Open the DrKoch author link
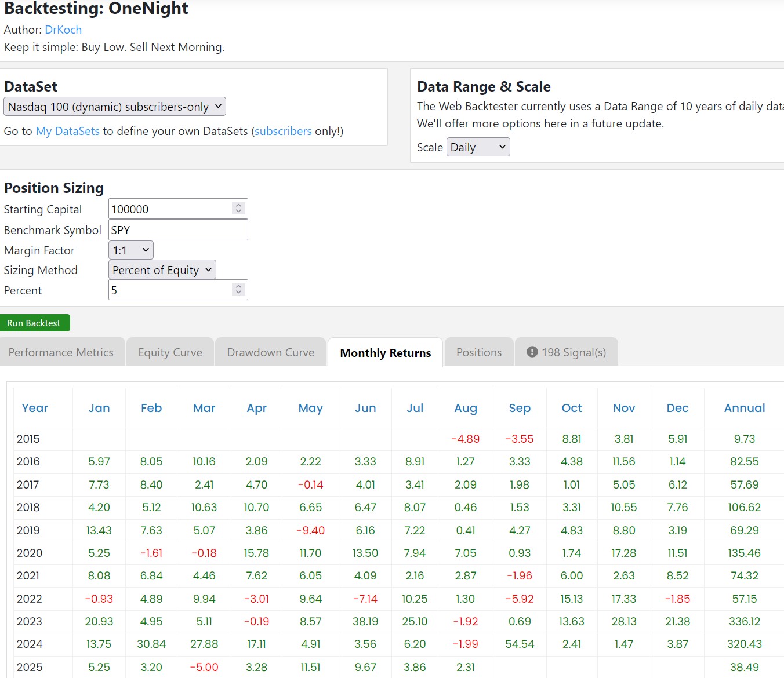 coord(63,30)
